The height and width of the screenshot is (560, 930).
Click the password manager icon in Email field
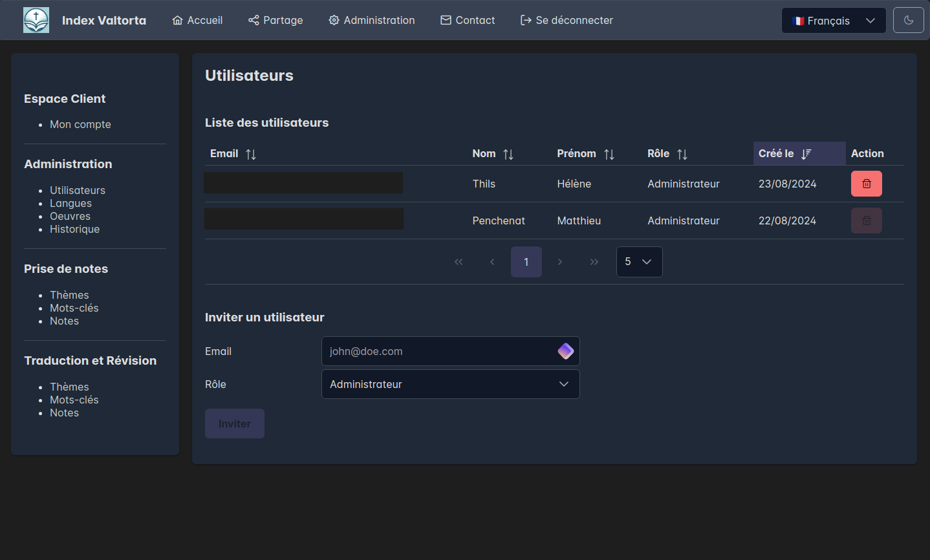point(566,351)
